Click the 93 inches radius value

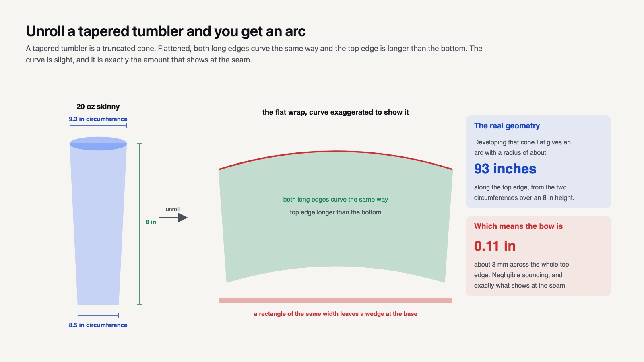pos(505,169)
